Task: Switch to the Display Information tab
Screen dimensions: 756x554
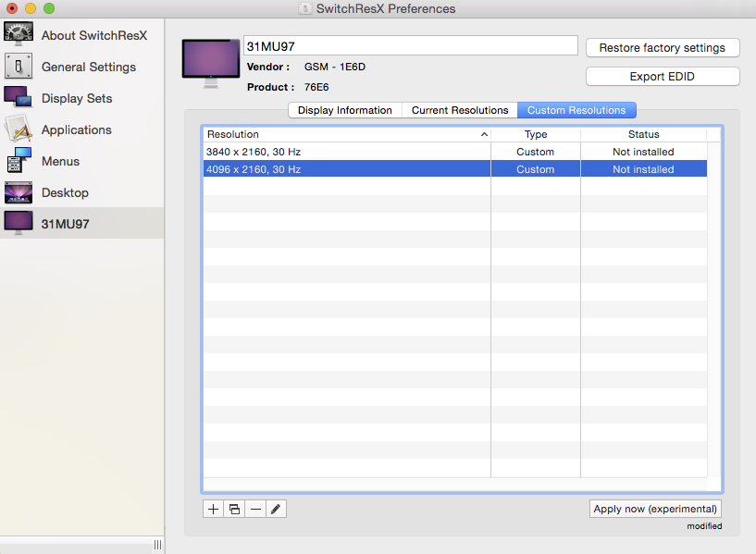Action: 345,110
